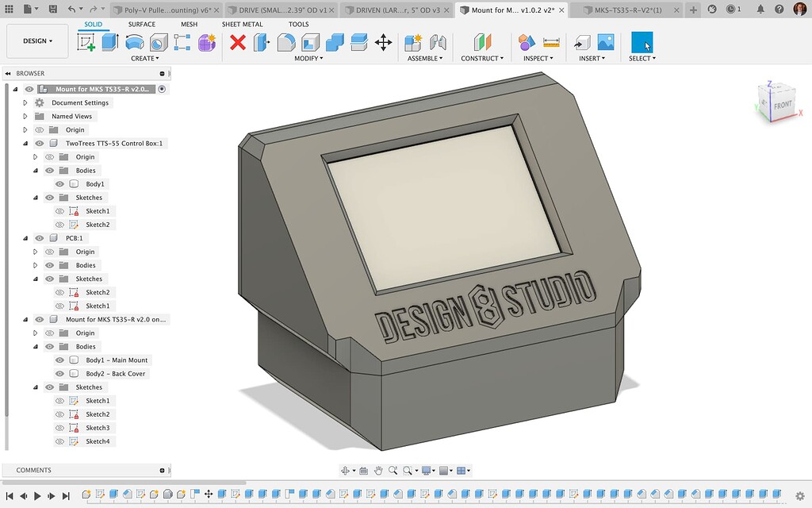Select the Hole tool

tap(159, 42)
